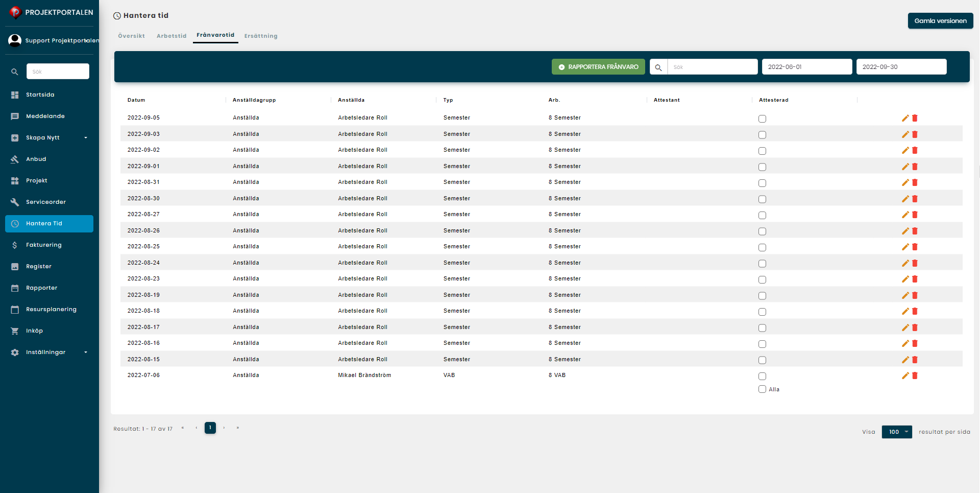Switch to the Översikt tab
This screenshot has height=493, width=980.
point(131,36)
